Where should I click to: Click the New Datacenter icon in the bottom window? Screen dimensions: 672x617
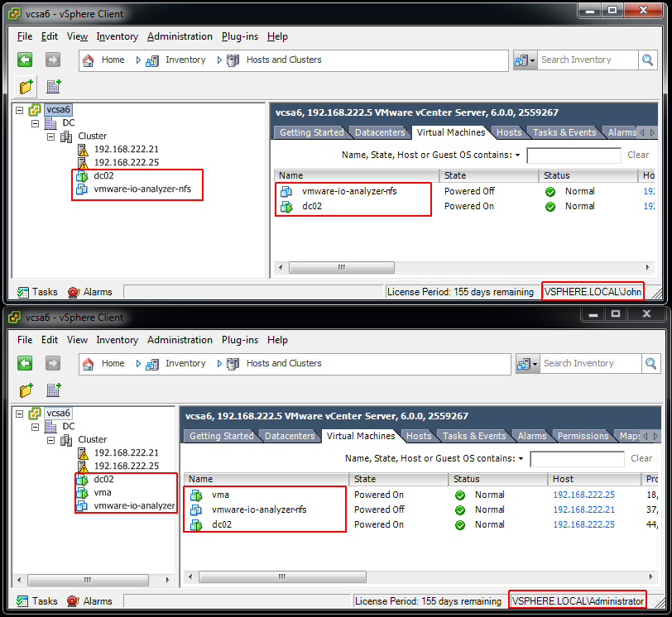(54, 390)
